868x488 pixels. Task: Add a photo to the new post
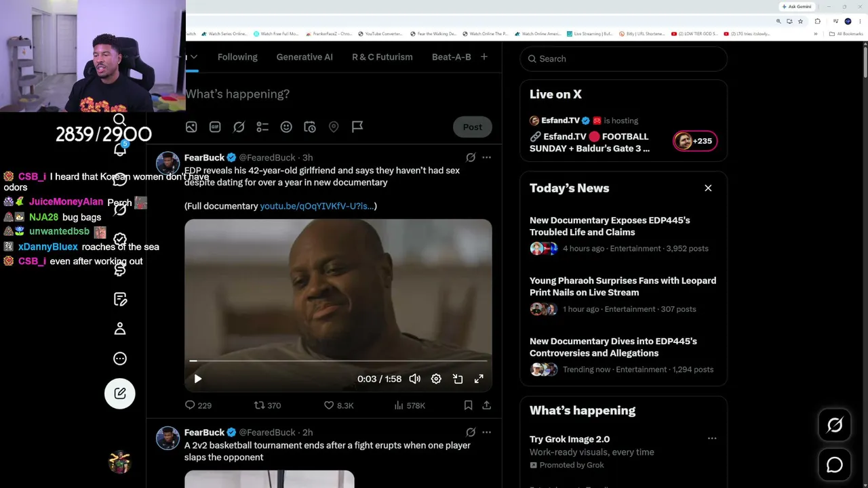coord(191,127)
